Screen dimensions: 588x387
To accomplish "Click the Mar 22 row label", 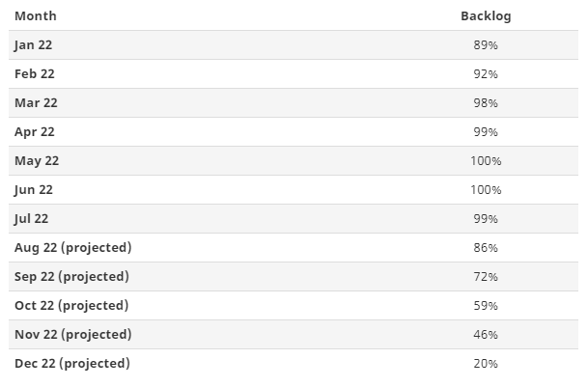I will point(35,102).
